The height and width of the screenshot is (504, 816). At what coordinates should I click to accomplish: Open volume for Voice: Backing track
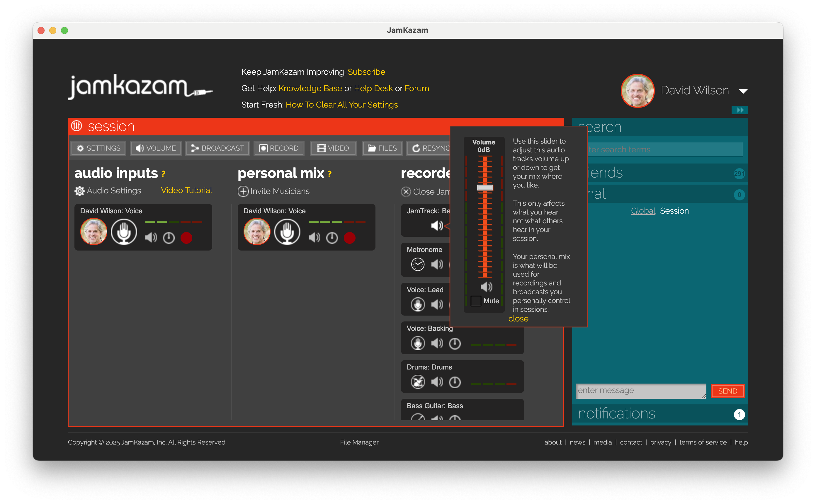tap(437, 343)
